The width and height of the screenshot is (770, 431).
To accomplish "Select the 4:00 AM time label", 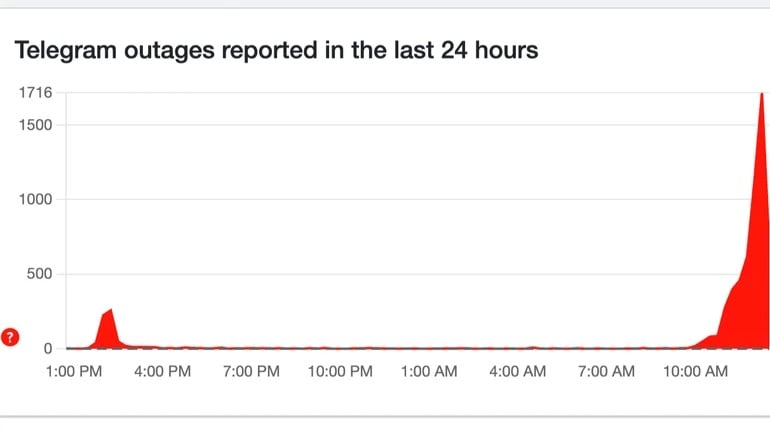I will click(518, 372).
